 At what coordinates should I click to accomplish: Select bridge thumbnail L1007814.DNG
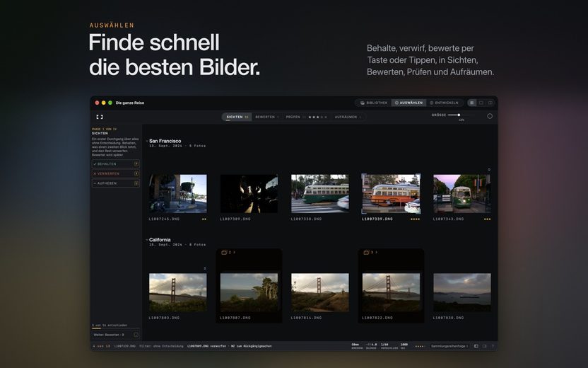pos(320,292)
